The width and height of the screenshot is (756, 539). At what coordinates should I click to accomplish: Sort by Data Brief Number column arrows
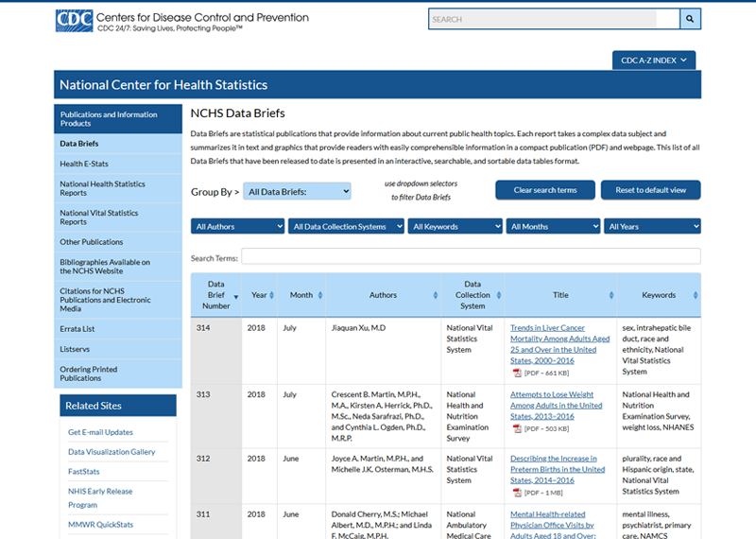point(237,295)
